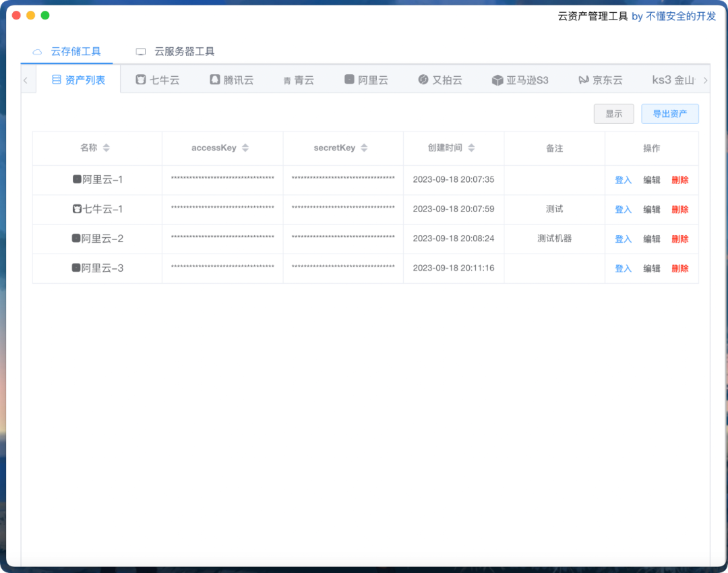The height and width of the screenshot is (573, 728).
Task: Open the 资产列表 tab
Action: 78,80
